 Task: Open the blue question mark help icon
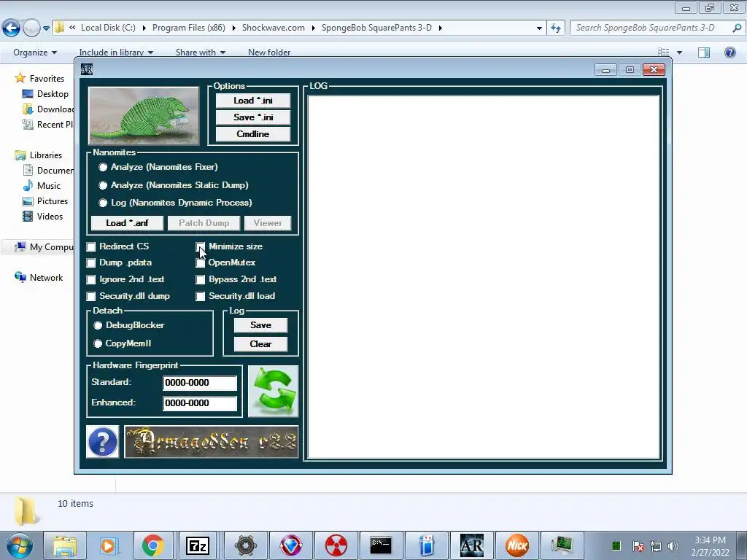(x=102, y=442)
